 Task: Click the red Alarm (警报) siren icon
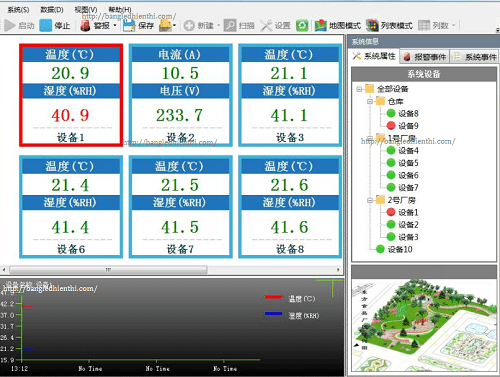tap(85, 25)
